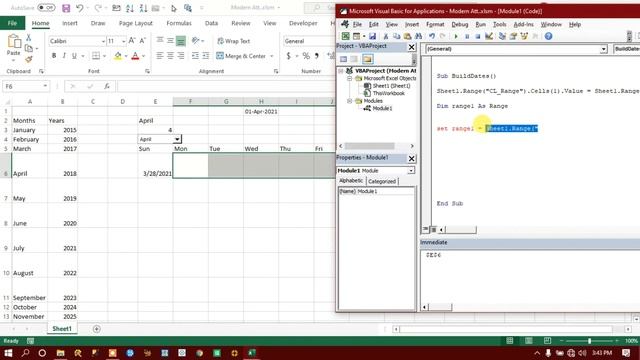Viewport: 640px width, 360px height.
Task: Click the Cut scissors icon in Excel ribbon
Action: (29, 38)
